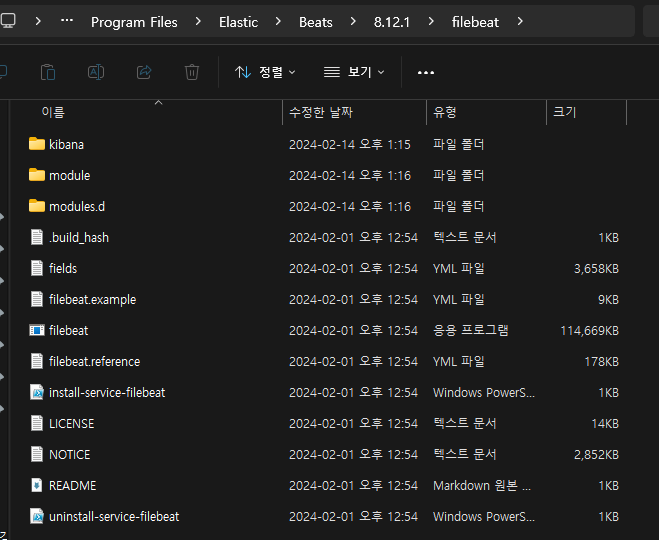Open the 보기 view dropdown
Image resolution: width=659 pixels, height=540 pixels.
pos(354,72)
